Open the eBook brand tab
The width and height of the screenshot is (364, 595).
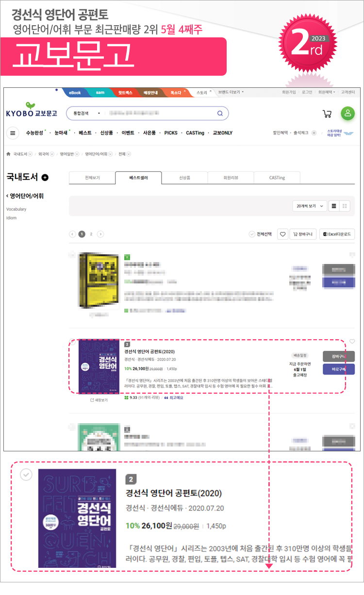75,92
